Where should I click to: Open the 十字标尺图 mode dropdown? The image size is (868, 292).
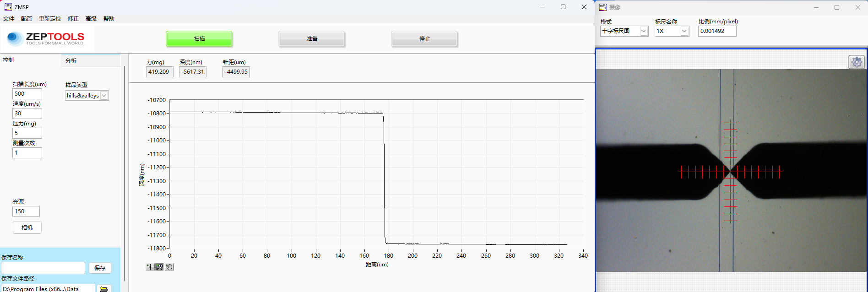pos(644,31)
